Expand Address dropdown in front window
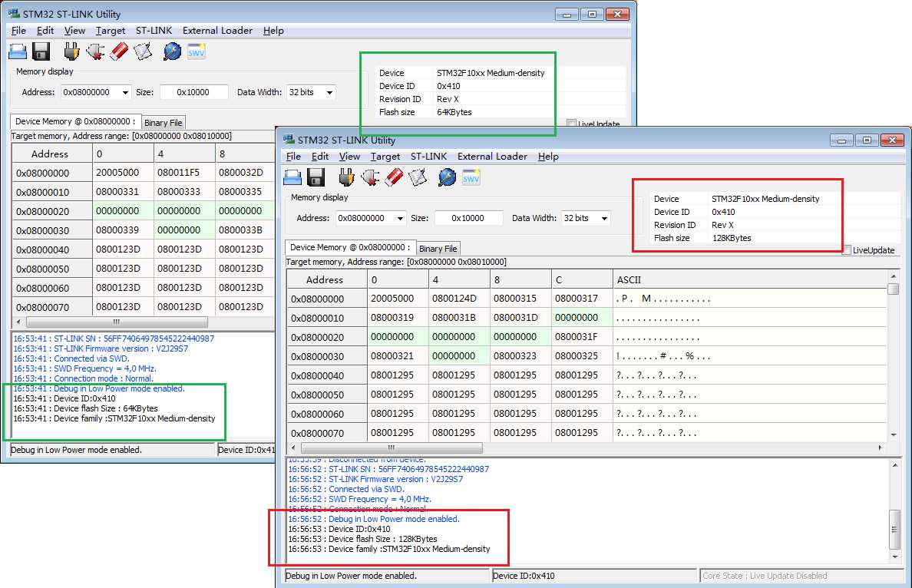This screenshot has height=588, width=912. pos(400,219)
